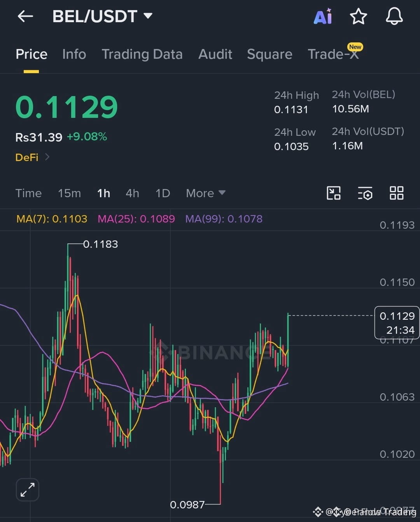Open the Trade-X tab
This screenshot has width=420, height=522.
click(334, 54)
